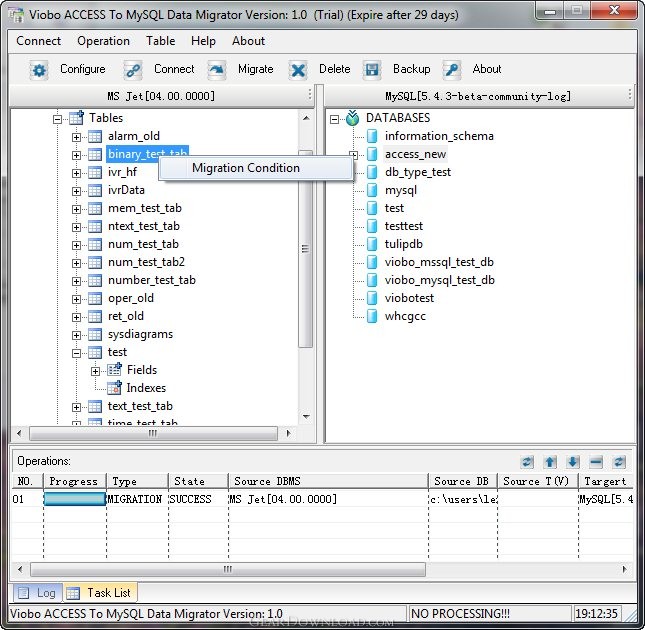645x630 pixels.
Task: Click the DATABASES globe icon
Action: tap(353, 118)
